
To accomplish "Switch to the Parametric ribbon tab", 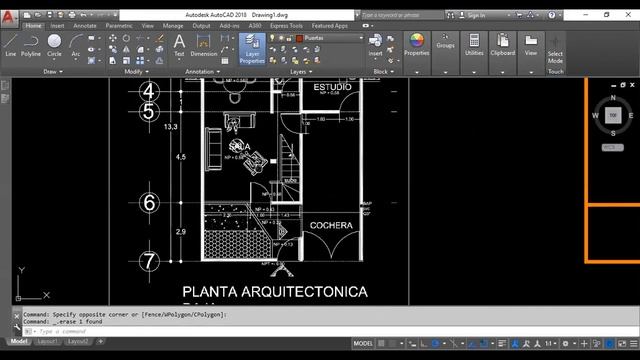I will click(x=119, y=26).
